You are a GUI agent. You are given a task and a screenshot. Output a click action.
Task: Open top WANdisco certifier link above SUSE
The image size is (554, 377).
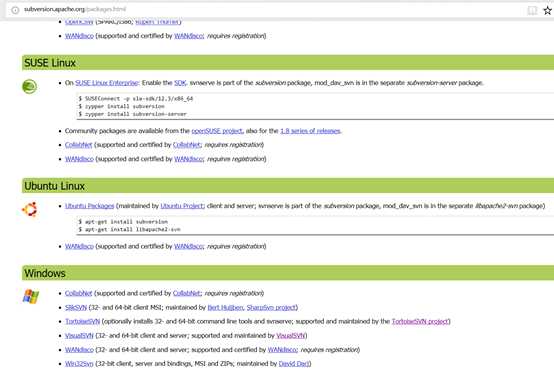pos(189,36)
